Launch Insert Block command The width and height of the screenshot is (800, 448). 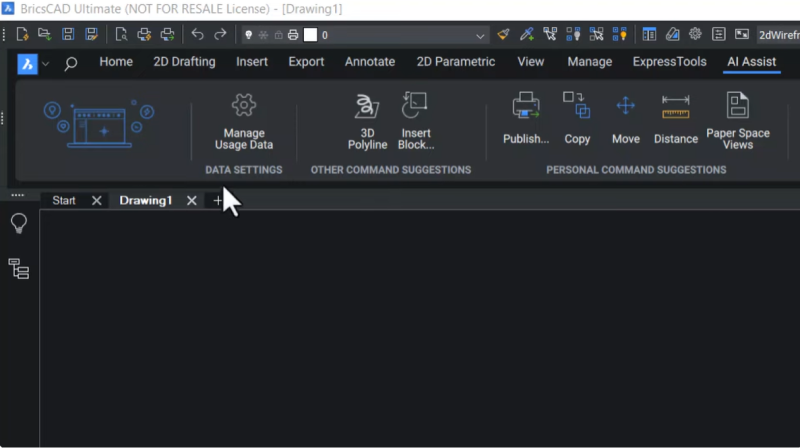(416, 122)
